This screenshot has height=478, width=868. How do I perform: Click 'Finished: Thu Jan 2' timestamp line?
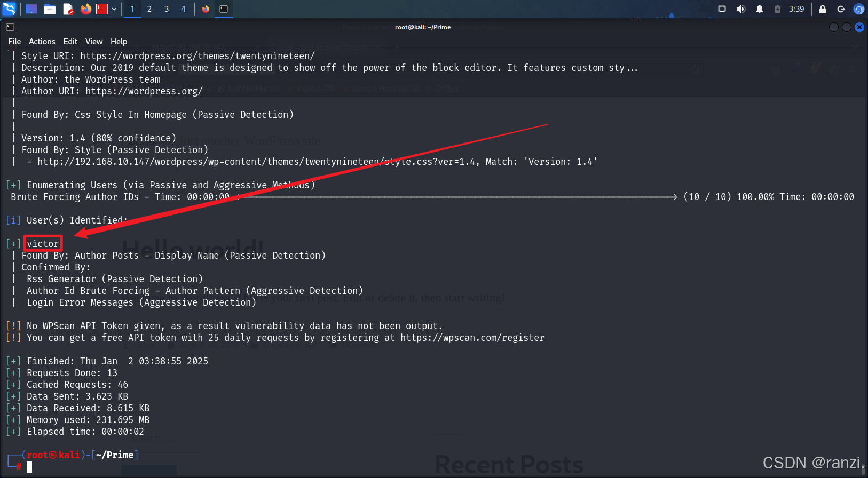(x=107, y=361)
